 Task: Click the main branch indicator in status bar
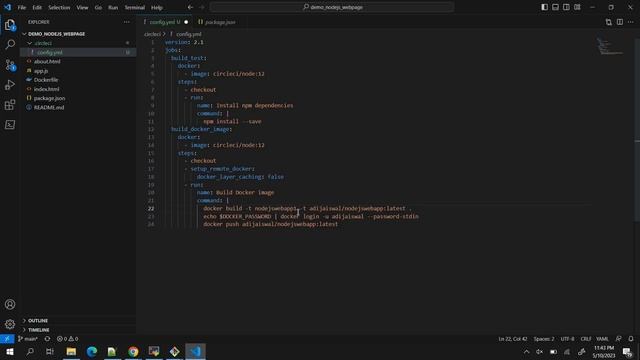[x=28, y=339]
